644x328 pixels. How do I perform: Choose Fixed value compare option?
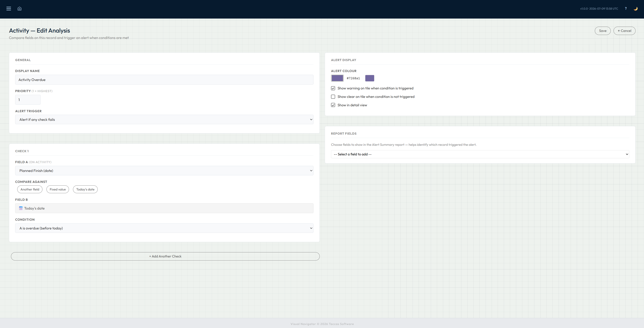click(58, 189)
